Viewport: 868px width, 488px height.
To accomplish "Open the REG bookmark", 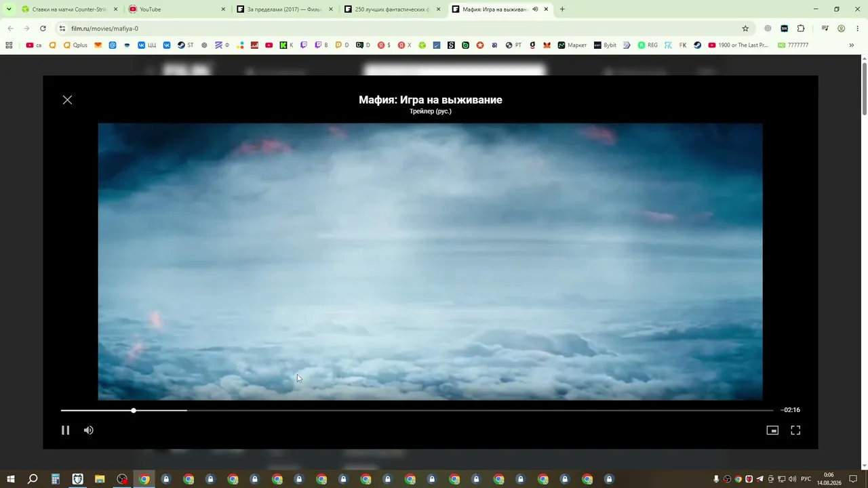I will pos(648,45).
